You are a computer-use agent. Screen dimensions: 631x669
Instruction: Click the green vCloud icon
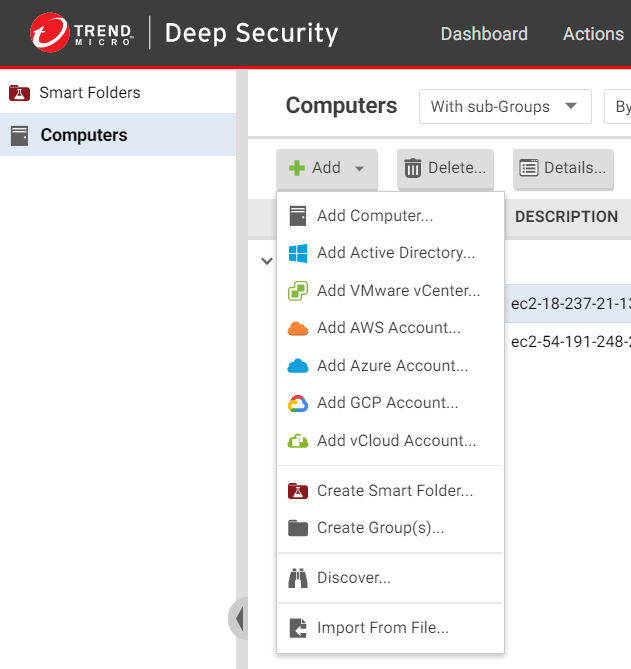pyautogui.click(x=297, y=441)
